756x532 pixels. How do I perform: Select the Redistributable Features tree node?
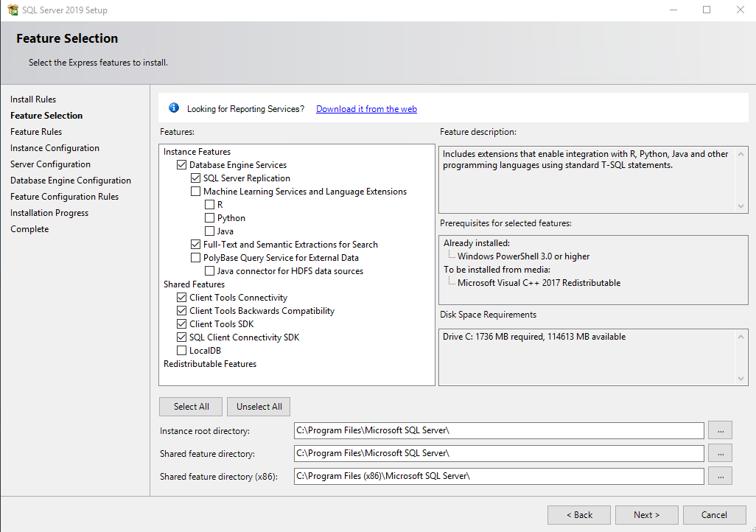click(x=210, y=364)
